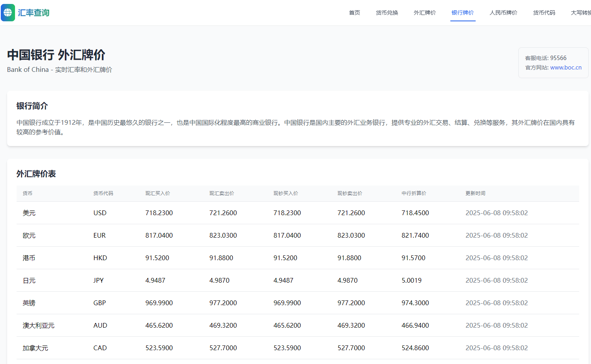591x364 pixels.
Task: Select the 日元 currency cell
Action: point(29,280)
